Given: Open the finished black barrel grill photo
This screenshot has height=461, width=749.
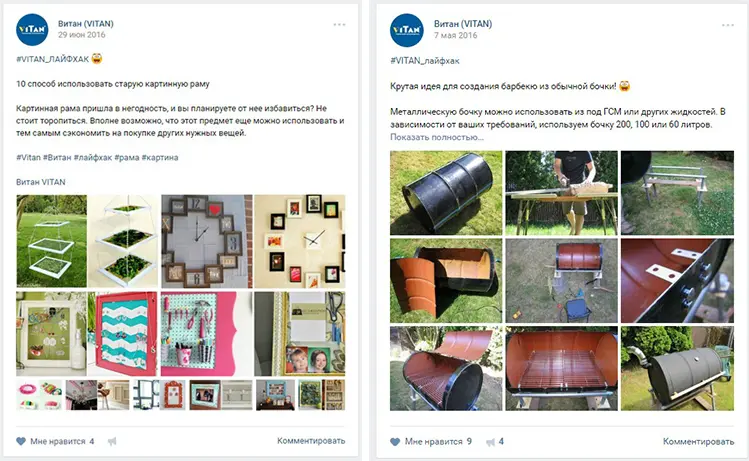Looking at the screenshot, I should click(677, 369).
